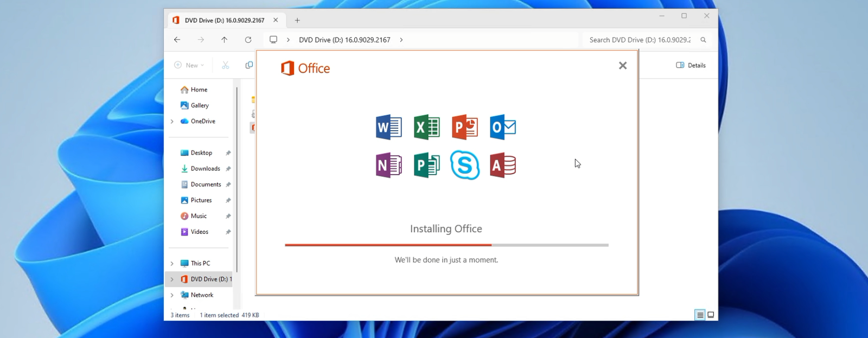This screenshot has height=338, width=868.
Task: Click DVD Drive (D:) breadcrumb in address bar
Action: click(x=344, y=40)
